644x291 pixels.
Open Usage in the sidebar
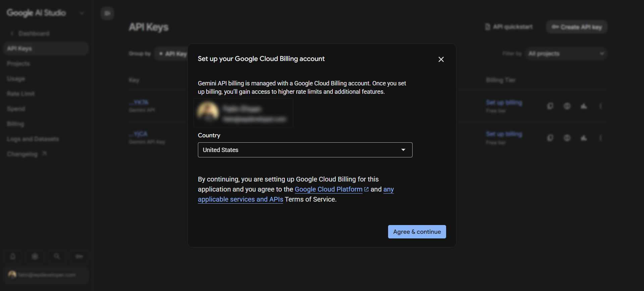click(16, 79)
